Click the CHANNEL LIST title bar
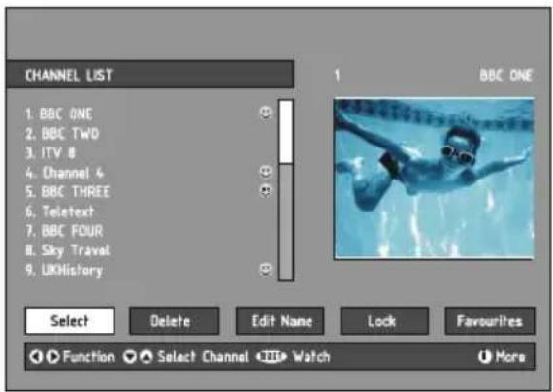Image resolution: width=553 pixels, height=392 pixels. pos(149,75)
